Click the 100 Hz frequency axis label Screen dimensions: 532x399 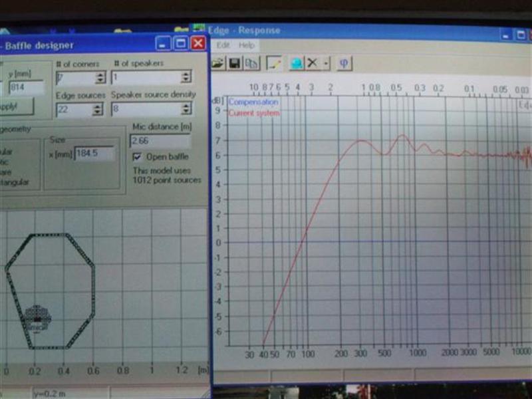coord(308,354)
